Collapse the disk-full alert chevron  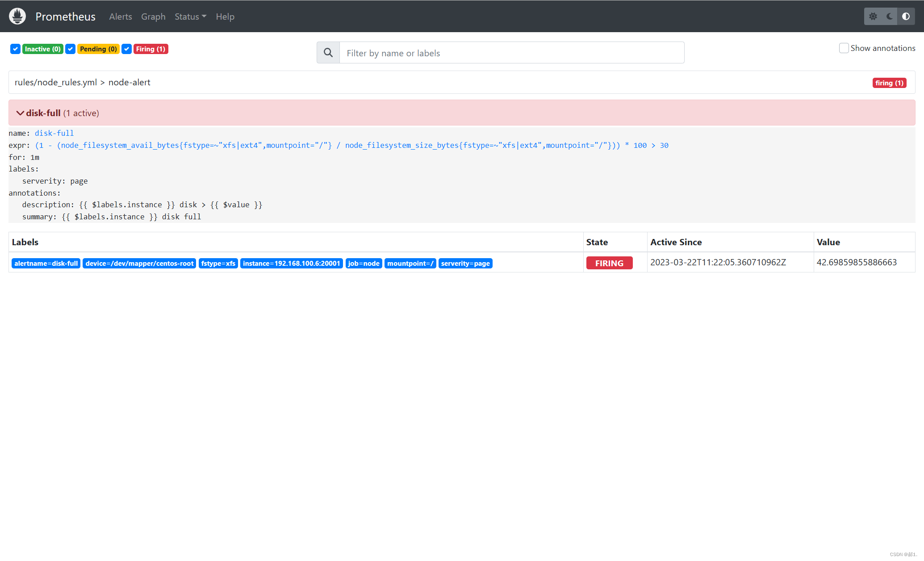pyautogui.click(x=20, y=113)
